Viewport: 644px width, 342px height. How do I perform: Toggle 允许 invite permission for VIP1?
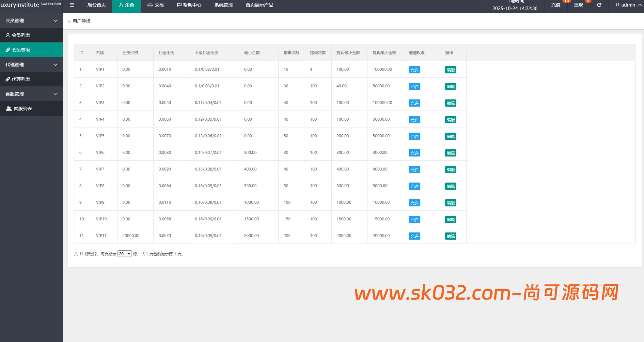click(414, 70)
